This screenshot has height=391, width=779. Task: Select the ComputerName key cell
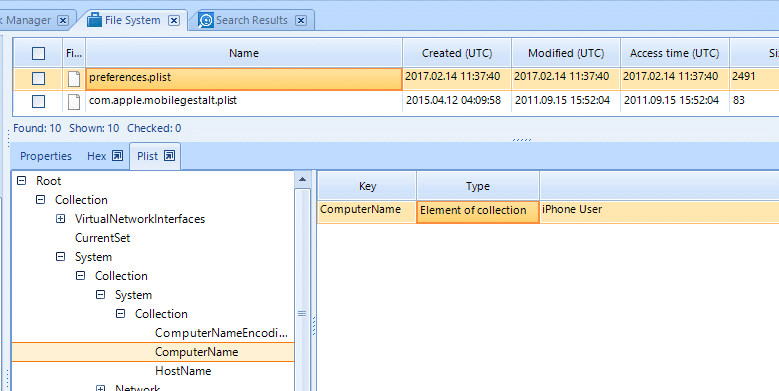pyautogui.click(x=367, y=212)
